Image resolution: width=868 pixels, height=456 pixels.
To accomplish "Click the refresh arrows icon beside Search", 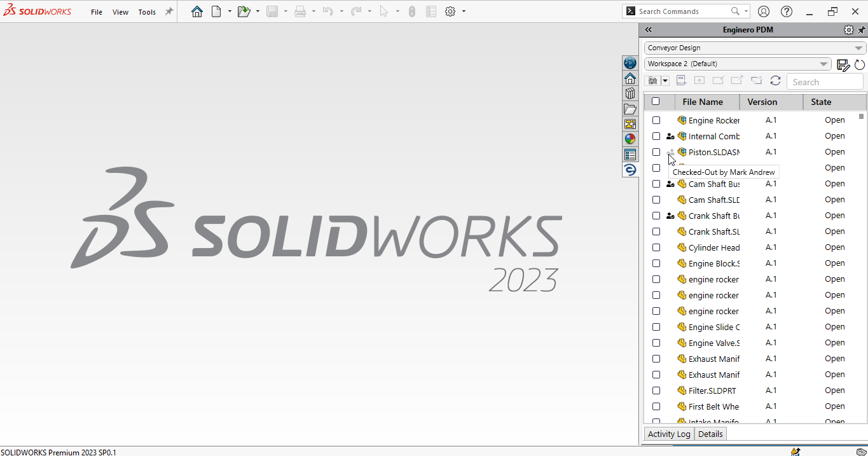I will pyautogui.click(x=775, y=81).
